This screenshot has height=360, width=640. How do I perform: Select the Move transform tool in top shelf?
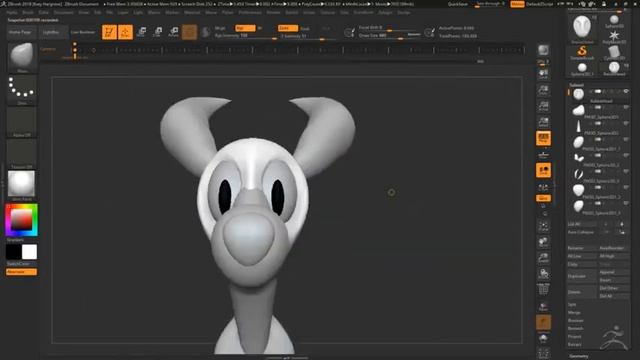[142, 32]
